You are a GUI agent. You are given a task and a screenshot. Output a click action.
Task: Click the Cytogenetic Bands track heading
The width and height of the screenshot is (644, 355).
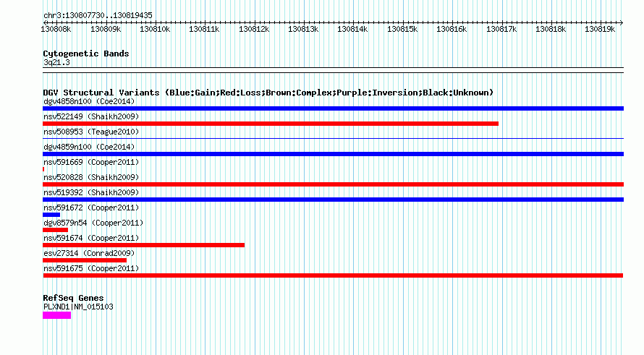86,54
